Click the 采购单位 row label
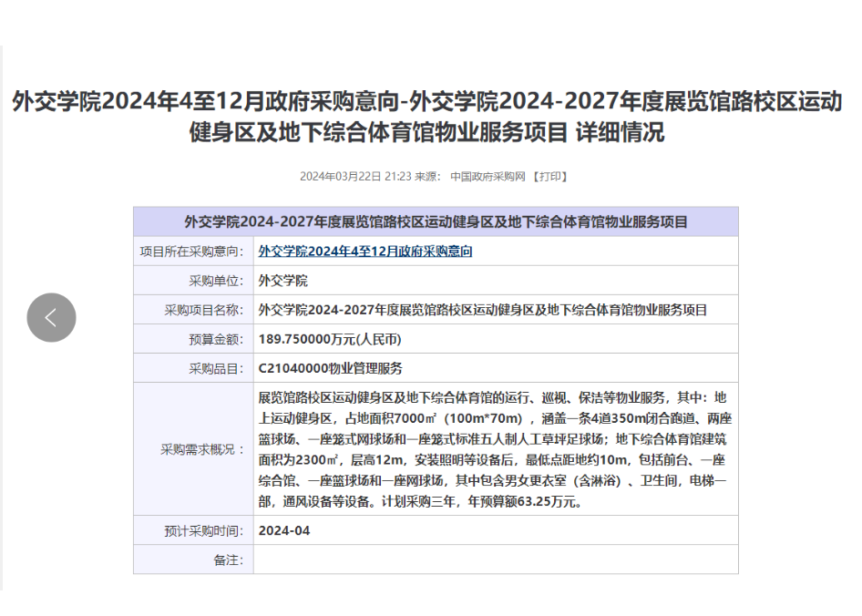The height and width of the screenshot is (616, 862). click(x=216, y=281)
